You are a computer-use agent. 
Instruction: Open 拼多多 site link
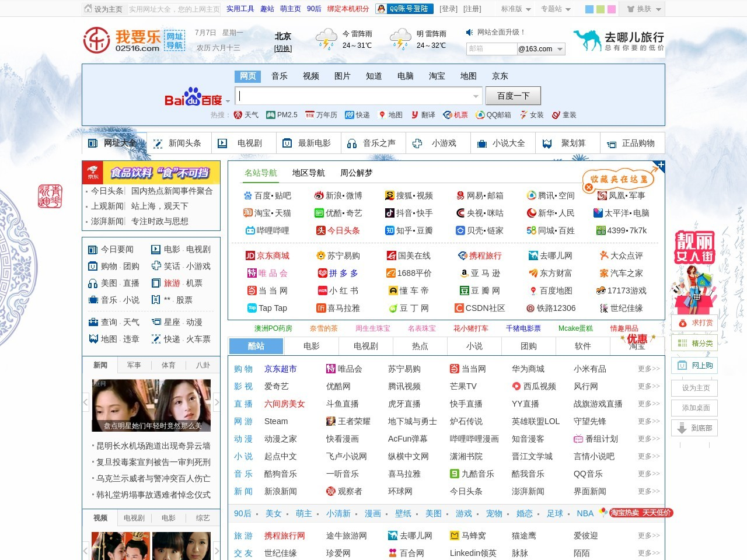point(338,273)
